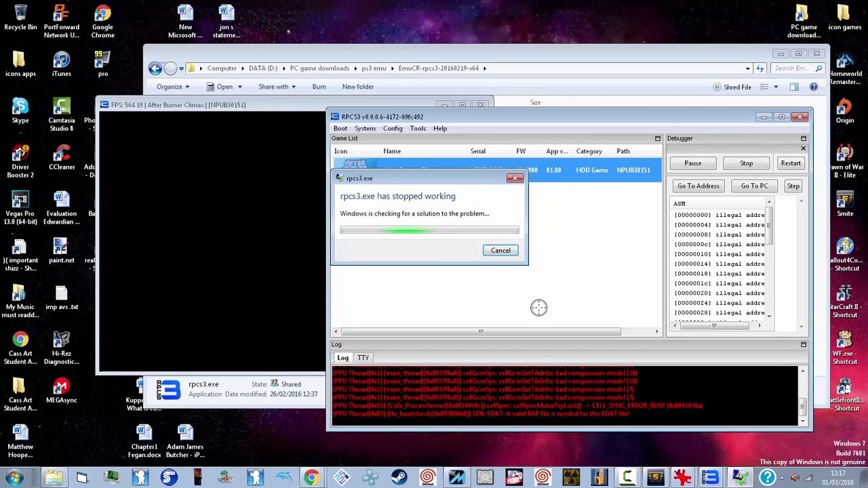
Task: Select 'ps3 emu' in the breadcrumb path
Action: pos(374,68)
